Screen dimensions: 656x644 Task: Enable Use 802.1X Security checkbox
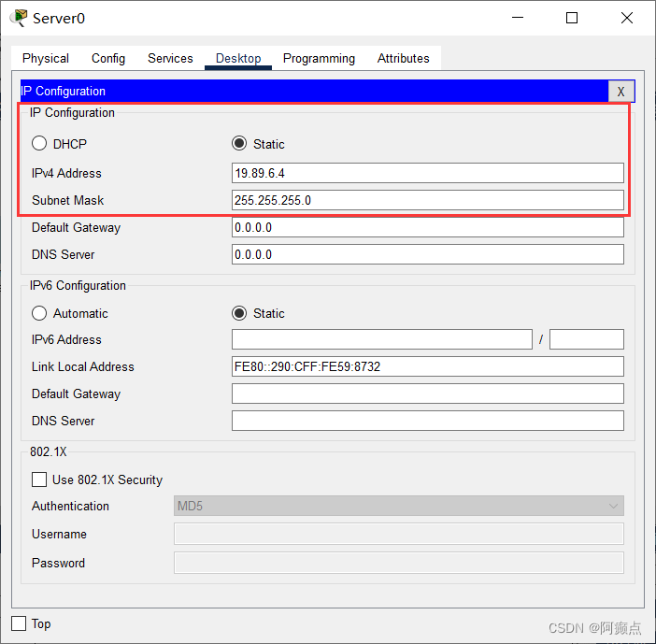[x=39, y=479]
